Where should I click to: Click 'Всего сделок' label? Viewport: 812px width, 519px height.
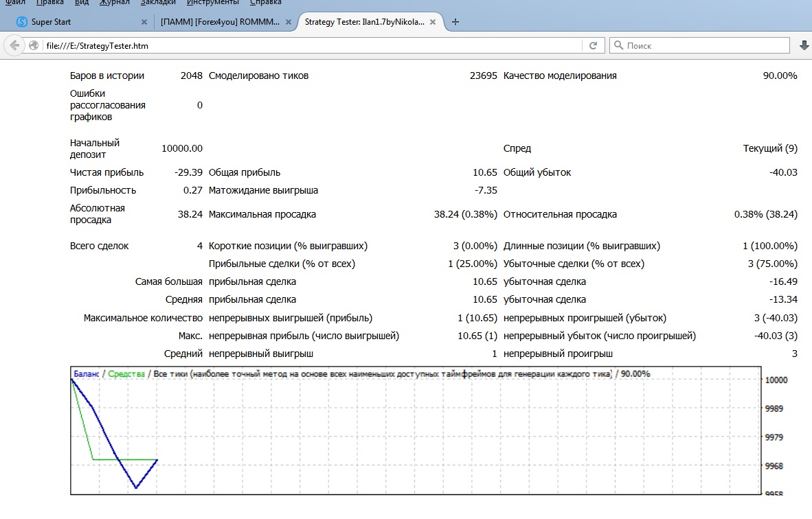(x=100, y=246)
